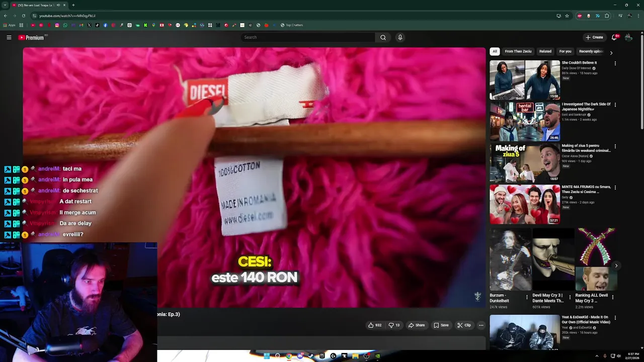Open more actions menu beside Clip
This screenshot has width=644, height=362.
(x=481, y=325)
